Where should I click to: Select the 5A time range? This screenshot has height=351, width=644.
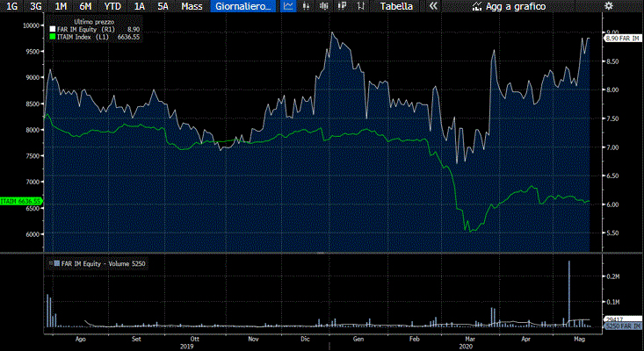click(163, 6)
